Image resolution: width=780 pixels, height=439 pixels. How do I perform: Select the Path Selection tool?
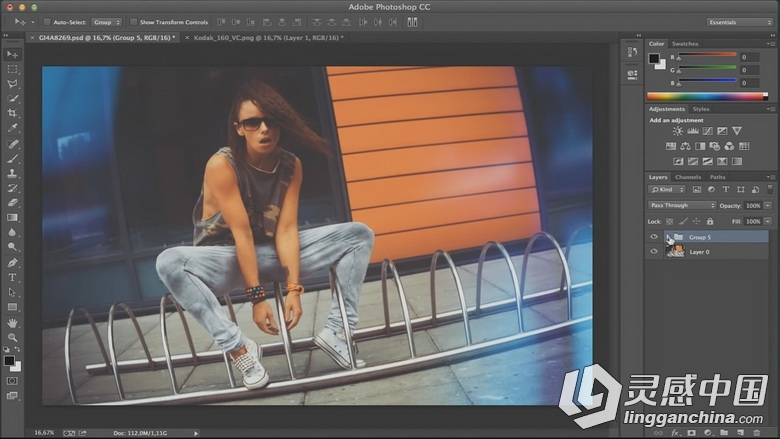pos(12,292)
